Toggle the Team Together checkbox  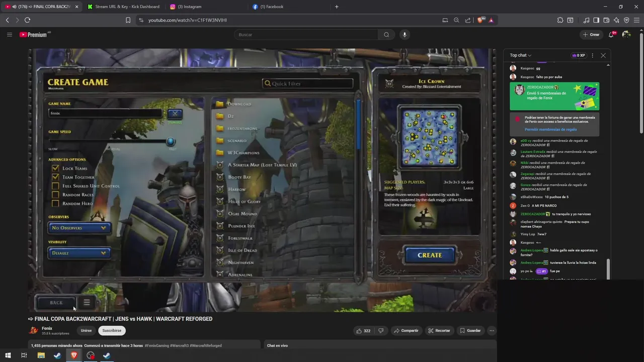[x=55, y=177]
